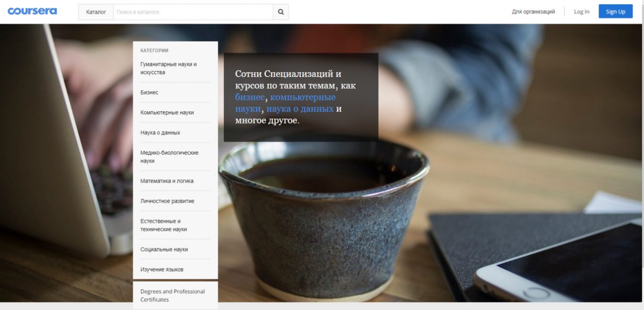
Task: Click the search magnifier icon
Action: click(281, 12)
